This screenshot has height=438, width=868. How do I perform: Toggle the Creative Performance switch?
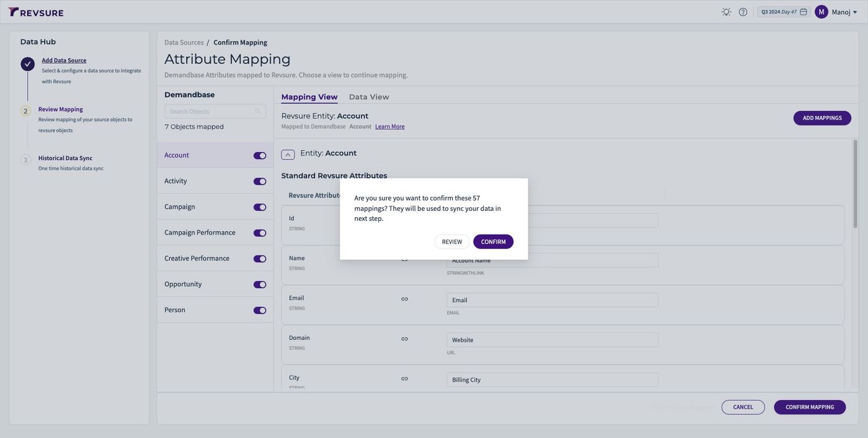coord(260,259)
